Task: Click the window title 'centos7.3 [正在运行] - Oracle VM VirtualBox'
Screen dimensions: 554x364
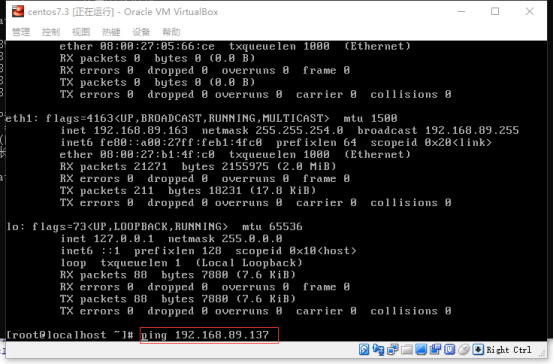Action: (x=123, y=12)
